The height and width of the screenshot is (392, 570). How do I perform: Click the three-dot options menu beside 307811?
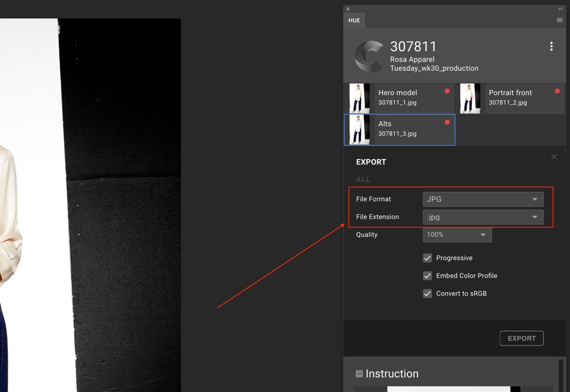551,47
